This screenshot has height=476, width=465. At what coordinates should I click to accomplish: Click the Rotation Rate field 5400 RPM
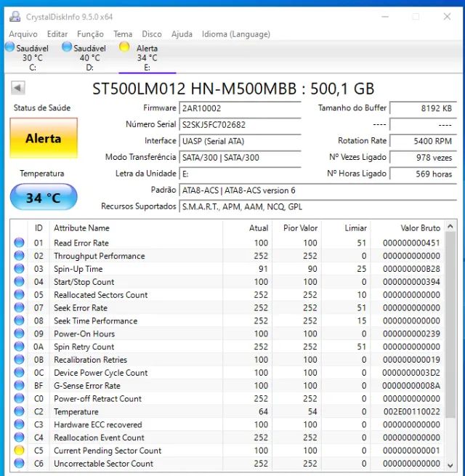(423, 141)
